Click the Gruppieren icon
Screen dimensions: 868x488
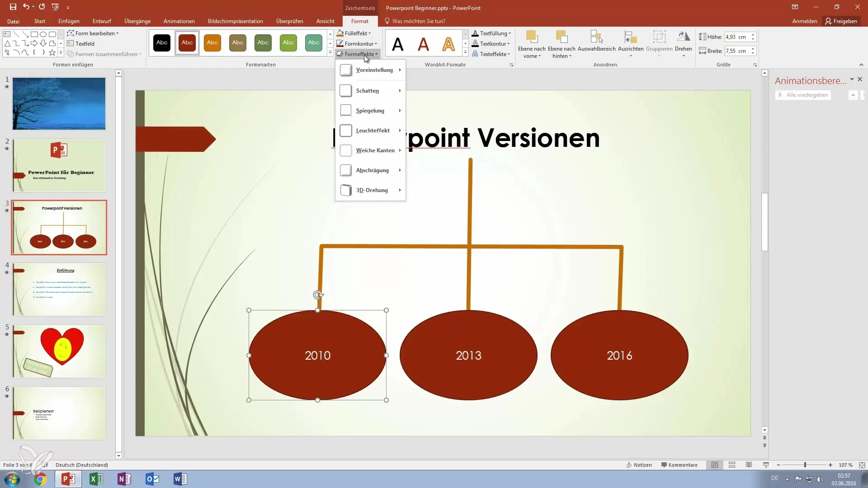click(659, 37)
